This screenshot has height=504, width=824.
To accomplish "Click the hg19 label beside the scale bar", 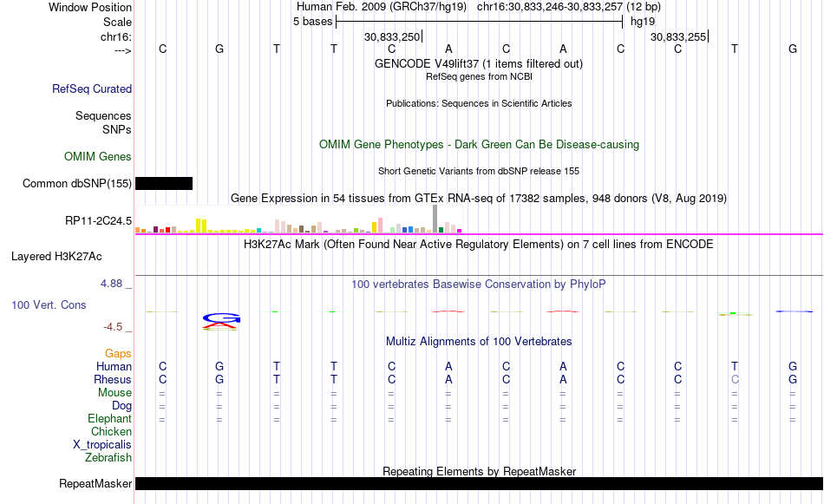I will point(643,22).
